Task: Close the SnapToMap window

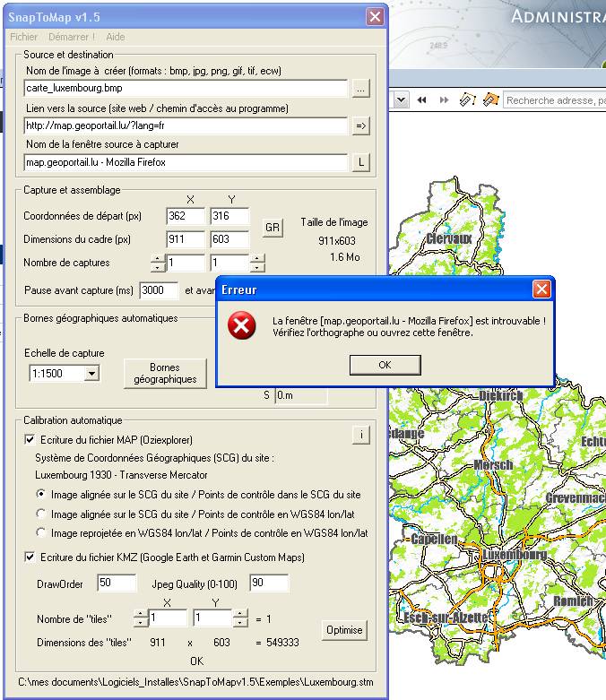Action: [375, 16]
